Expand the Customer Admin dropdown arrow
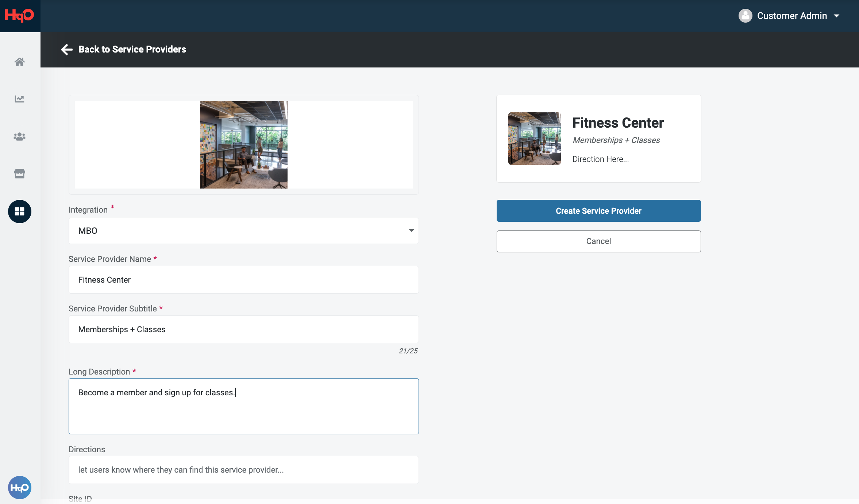 (x=837, y=16)
